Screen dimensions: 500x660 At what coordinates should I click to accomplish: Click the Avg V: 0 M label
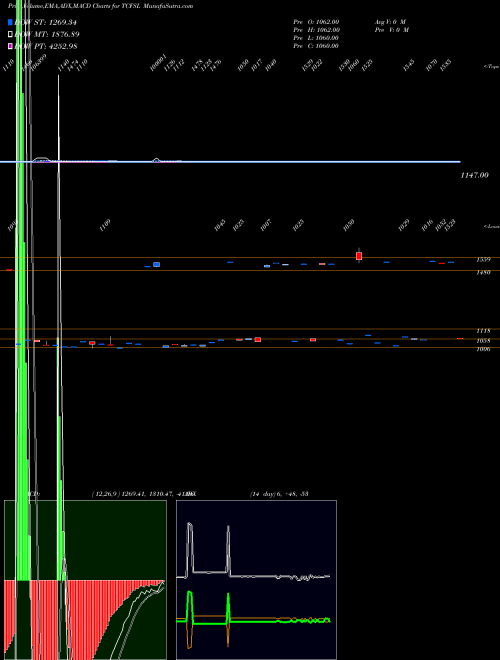390,22
